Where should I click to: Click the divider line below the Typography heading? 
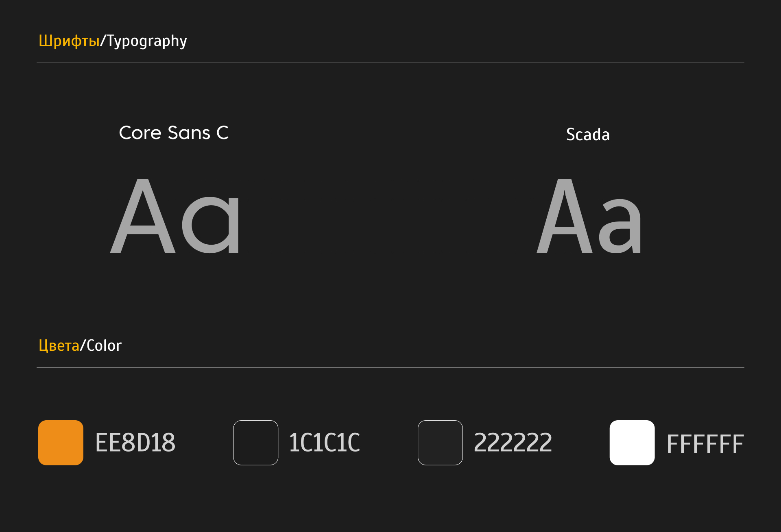390,63
